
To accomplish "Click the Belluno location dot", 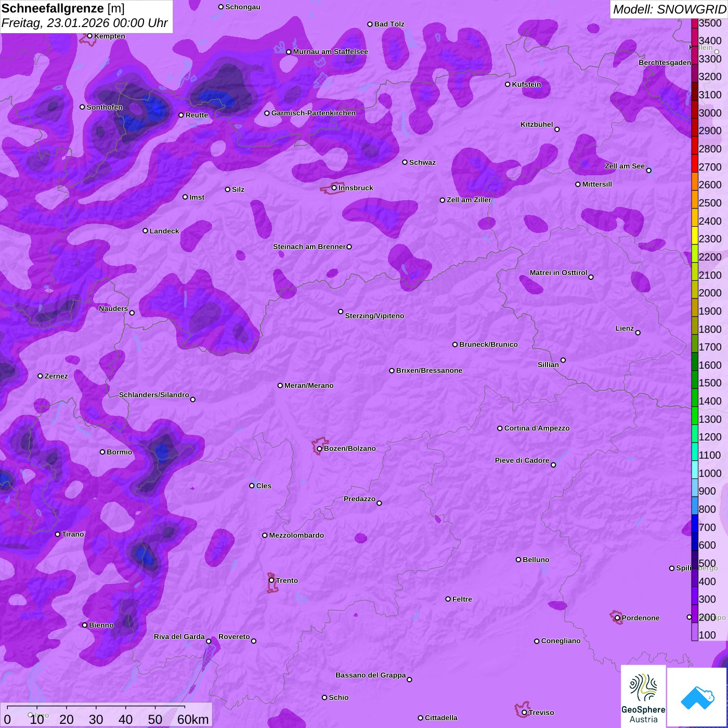I will 518,560.
